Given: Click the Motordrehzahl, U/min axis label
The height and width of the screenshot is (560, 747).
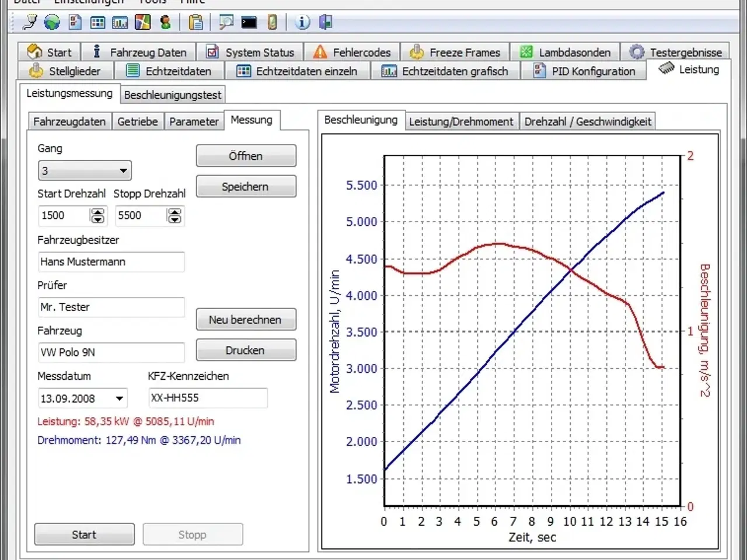Looking at the screenshot, I should [x=334, y=331].
